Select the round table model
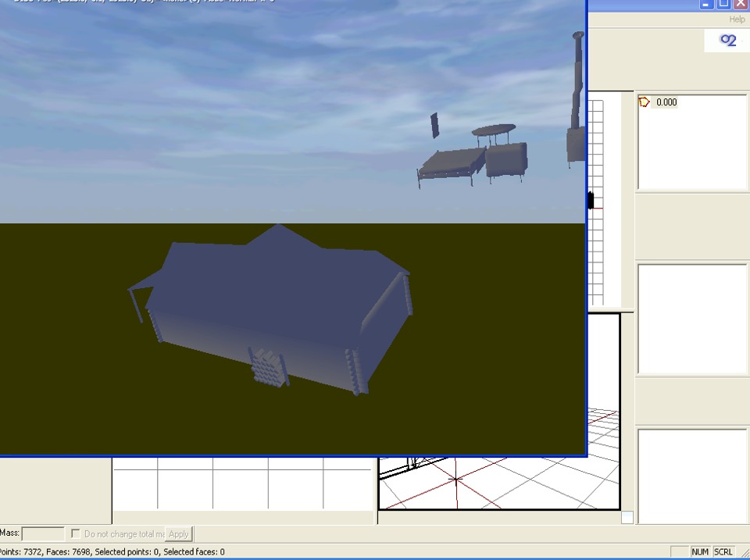Screen dimensions: 750x560 pos(494,130)
